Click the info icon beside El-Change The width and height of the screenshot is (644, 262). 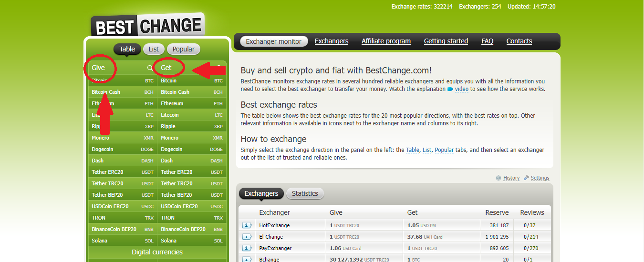pyautogui.click(x=247, y=237)
